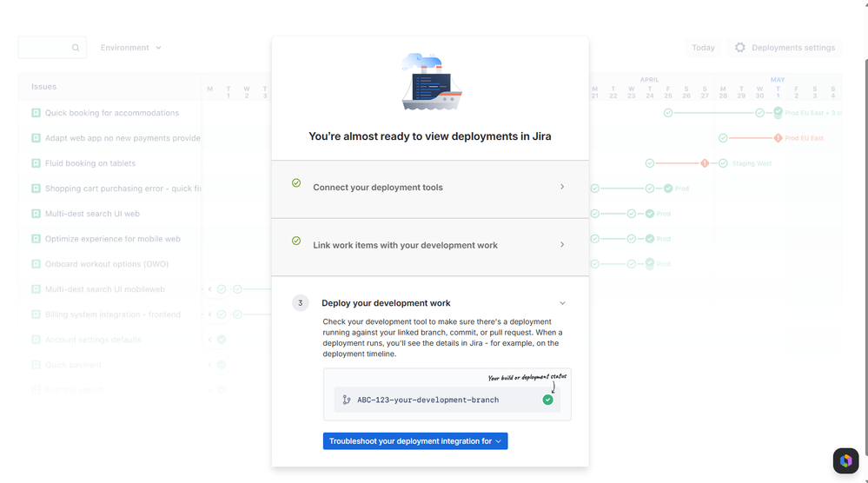Click green check beside Connect your deployment tools
Image resolution: width=868 pixels, height=483 pixels.
tap(296, 182)
